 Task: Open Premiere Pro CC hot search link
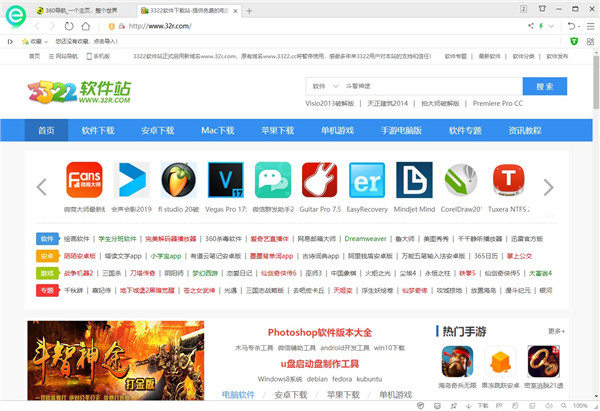point(497,103)
